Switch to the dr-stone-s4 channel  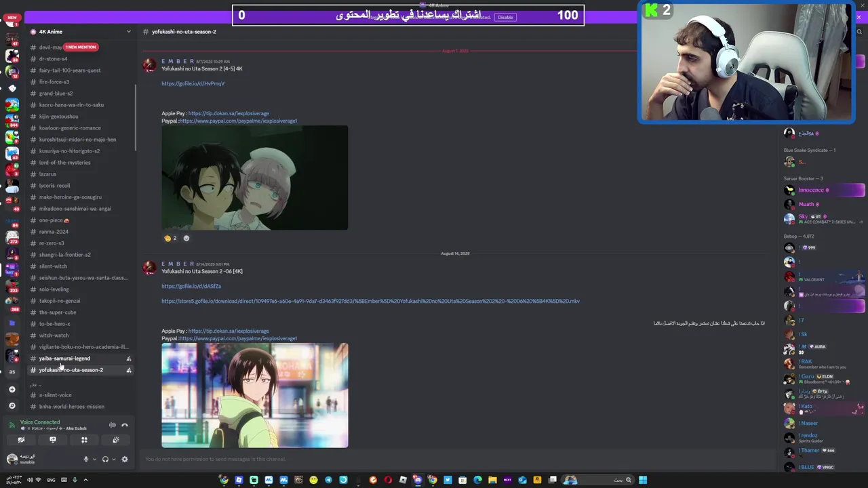[81, 59]
